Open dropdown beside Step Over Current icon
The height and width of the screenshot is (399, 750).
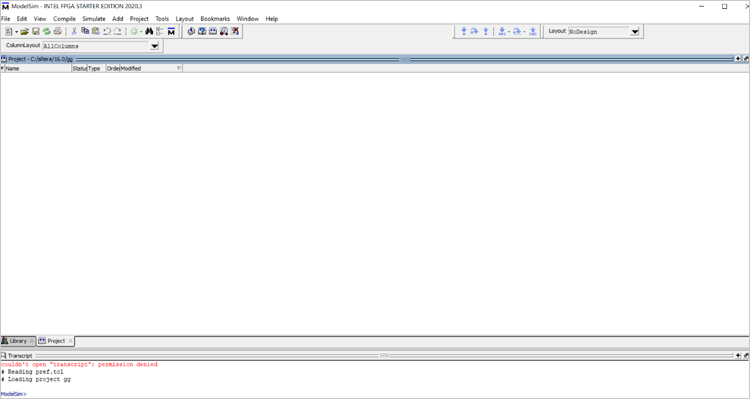click(524, 32)
